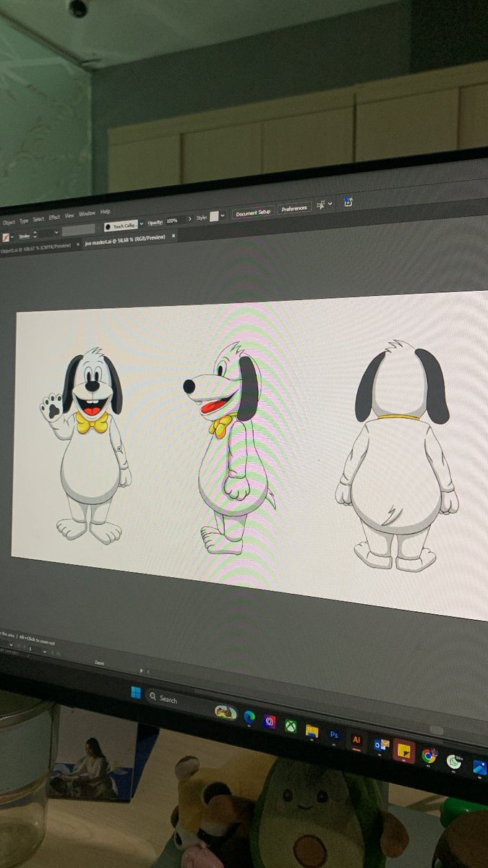Viewport: 488px width, 868px height.
Task: Open Google Chrome from the taskbar
Action: [429, 756]
